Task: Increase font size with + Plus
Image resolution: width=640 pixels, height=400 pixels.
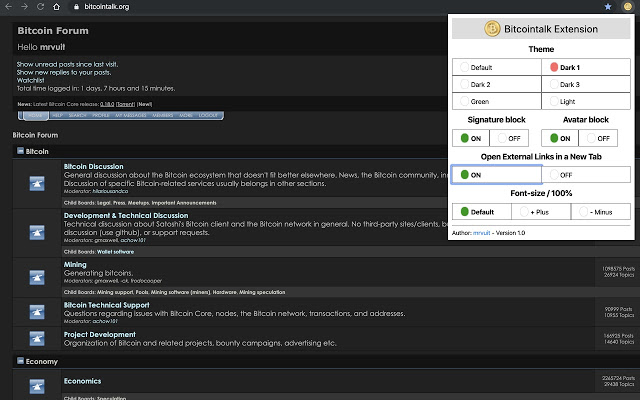Action: click(541, 211)
